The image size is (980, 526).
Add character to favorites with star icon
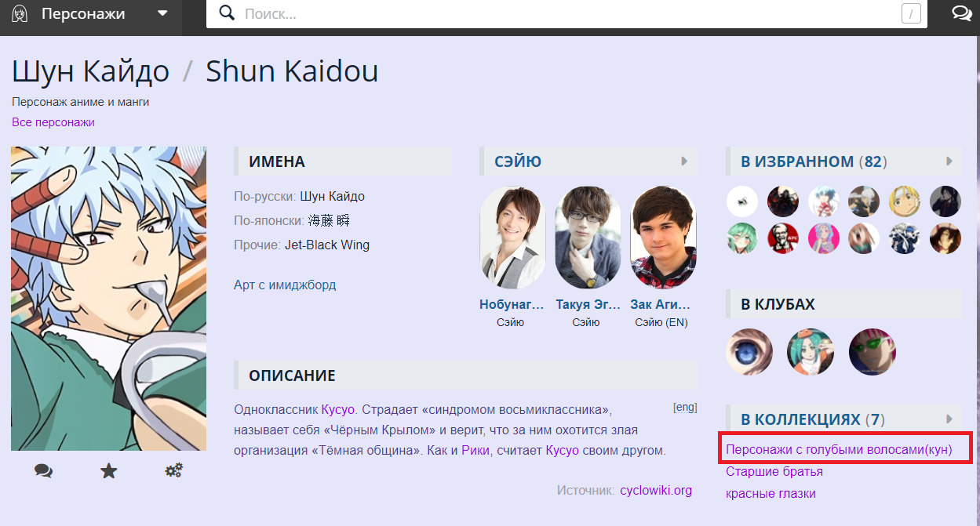(x=108, y=470)
